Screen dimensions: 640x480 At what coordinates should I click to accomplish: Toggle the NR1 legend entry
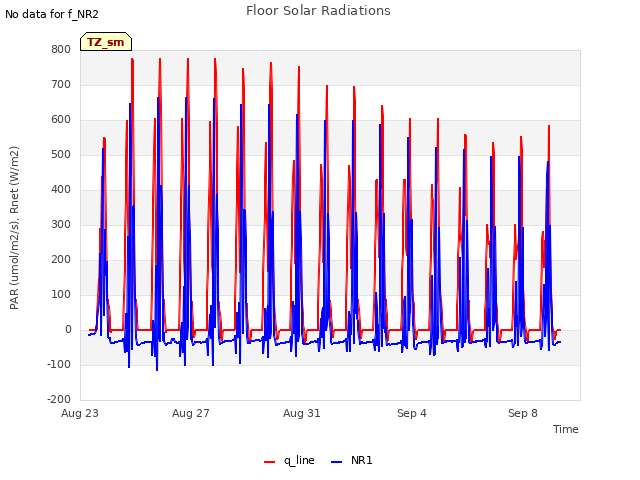tap(352, 460)
